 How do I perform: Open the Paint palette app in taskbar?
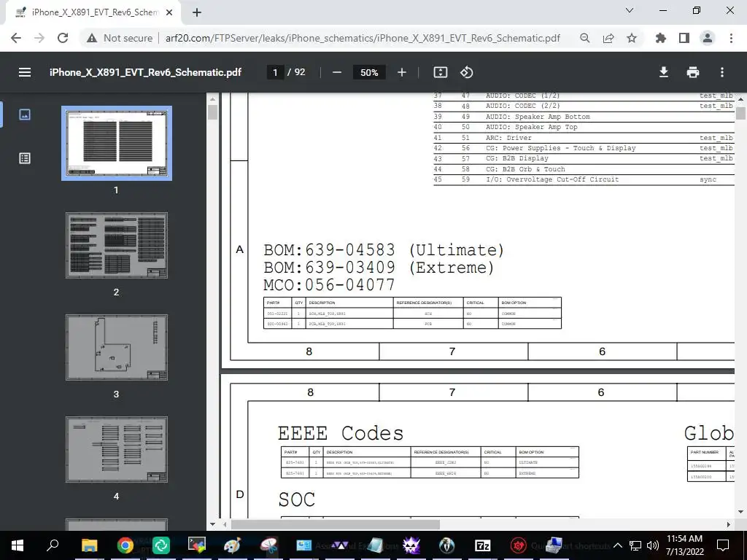point(232,545)
